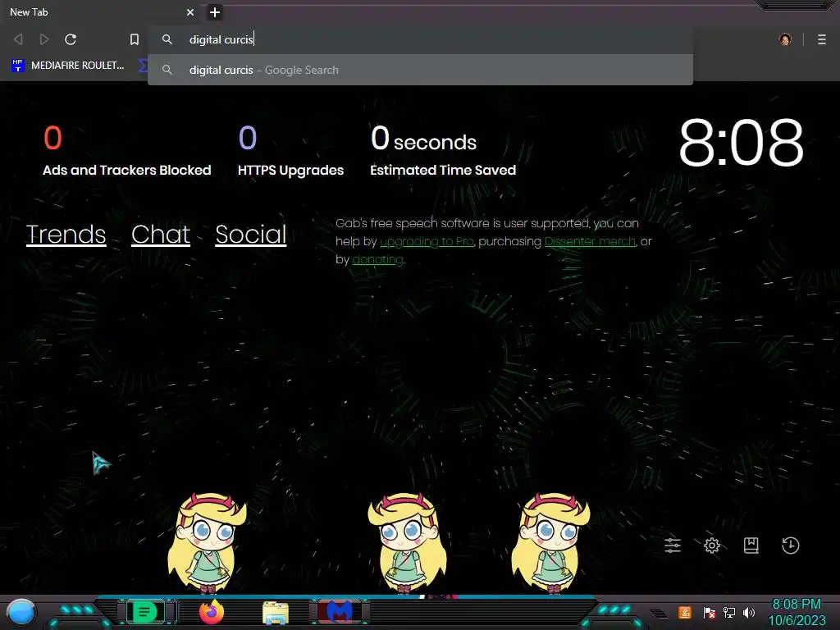The image size is (840, 630).
Task: Open the profile avatar menu
Action: point(785,39)
